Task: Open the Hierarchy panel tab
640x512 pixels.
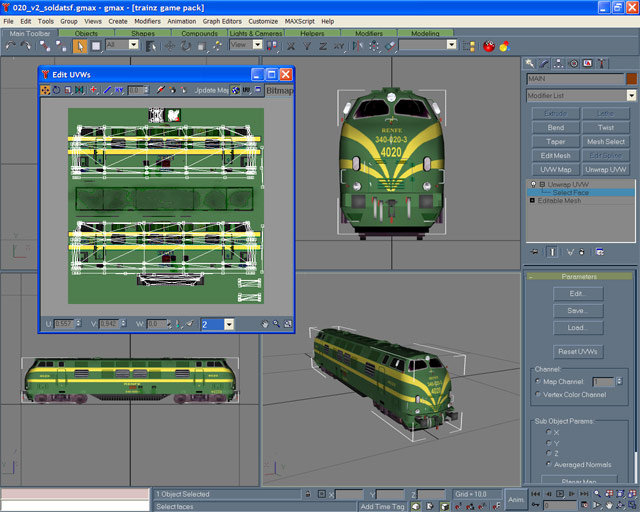Action: coord(560,63)
